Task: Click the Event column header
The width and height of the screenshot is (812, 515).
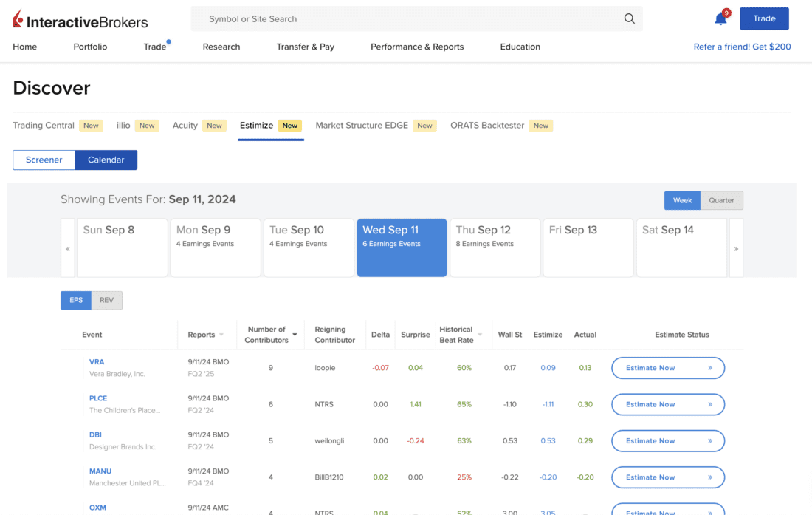Action: pos(92,335)
